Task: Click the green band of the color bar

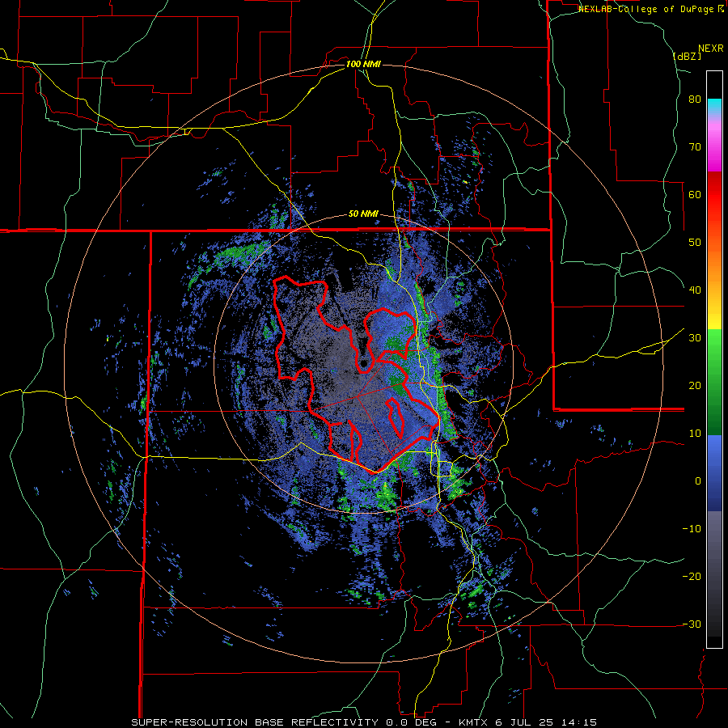Action: tap(714, 382)
